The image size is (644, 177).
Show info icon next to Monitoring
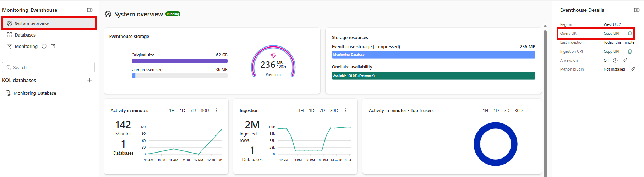click(44, 46)
